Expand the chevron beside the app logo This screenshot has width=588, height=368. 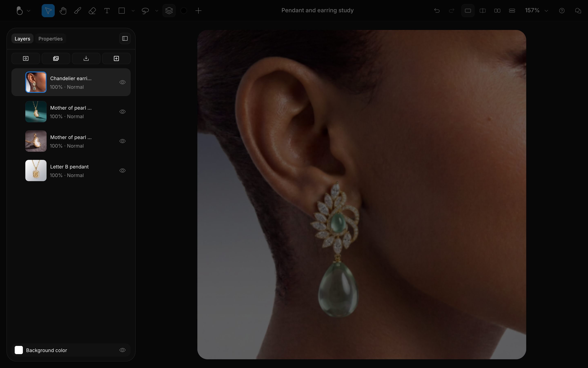[29, 11]
